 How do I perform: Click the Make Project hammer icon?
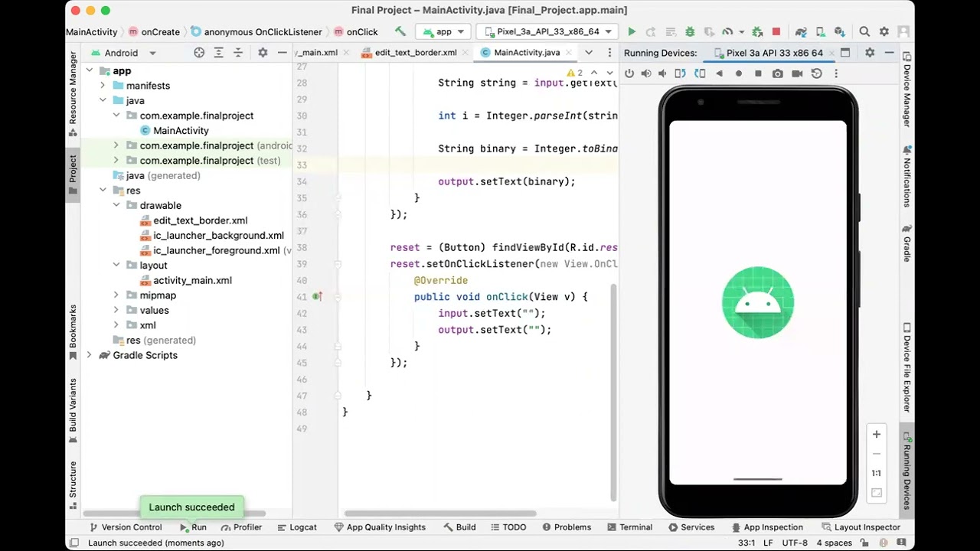(400, 31)
